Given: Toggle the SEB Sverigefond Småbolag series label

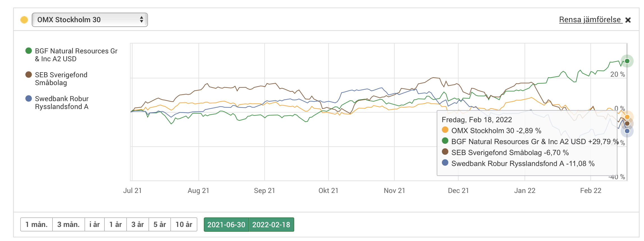Looking at the screenshot, I should (x=61, y=79).
